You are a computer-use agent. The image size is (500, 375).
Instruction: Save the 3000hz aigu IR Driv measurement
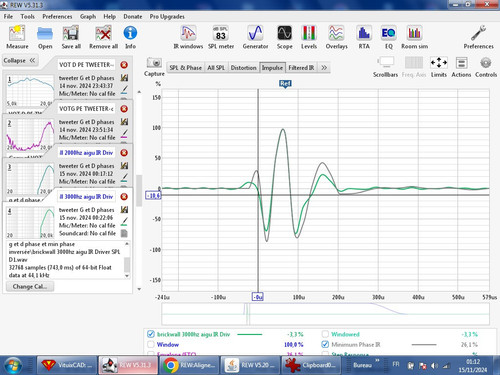(124, 210)
